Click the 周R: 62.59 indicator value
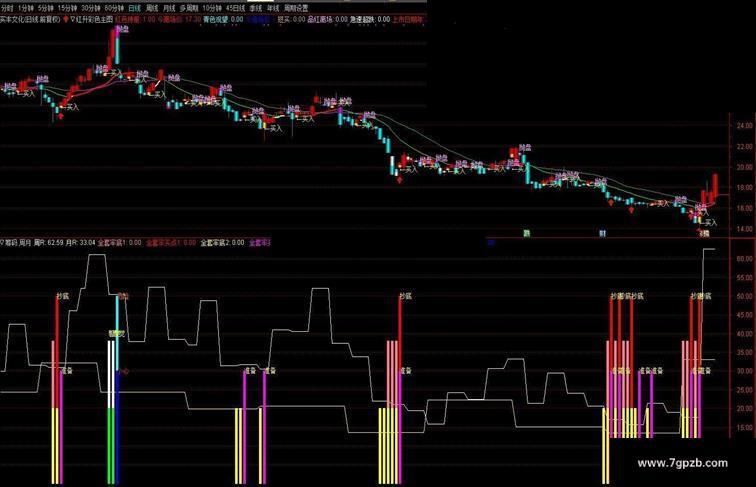 [x=48, y=243]
